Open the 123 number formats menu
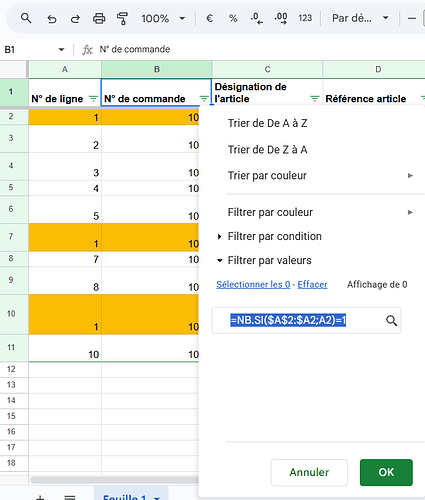Viewport: 425px width, 500px height. pos(305,18)
